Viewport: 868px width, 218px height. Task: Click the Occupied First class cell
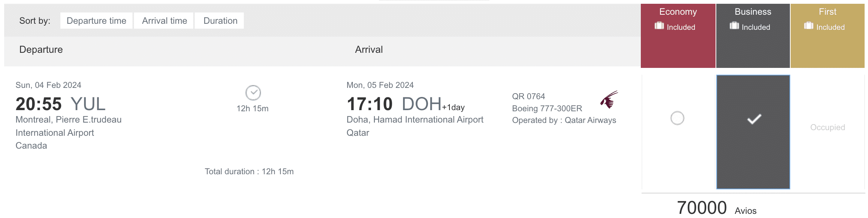(x=827, y=127)
